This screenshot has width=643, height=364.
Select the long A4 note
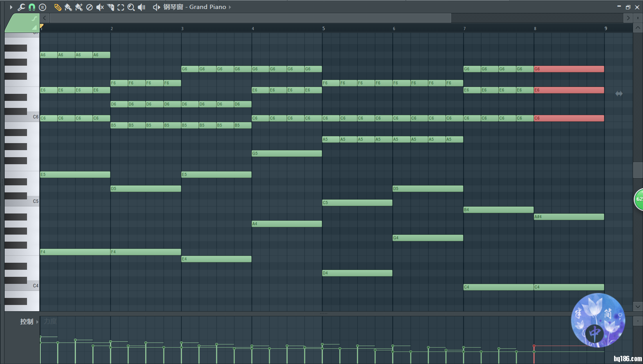pyautogui.click(x=287, y=224)
